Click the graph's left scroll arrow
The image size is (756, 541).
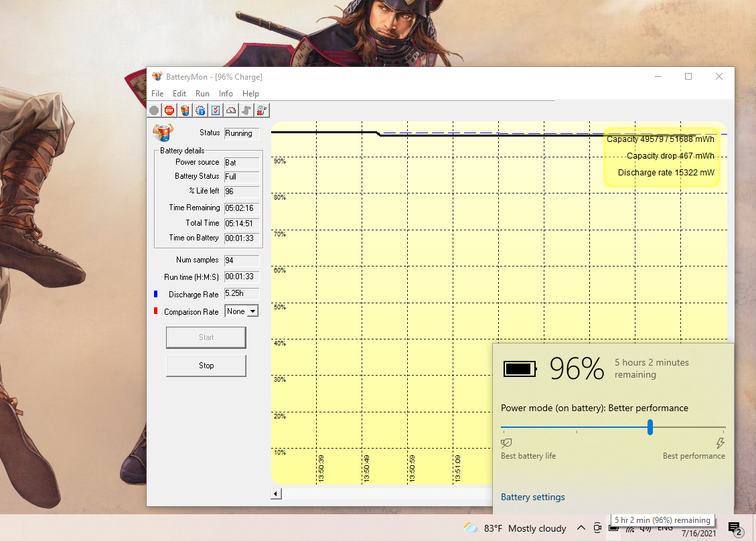[276, 493]
